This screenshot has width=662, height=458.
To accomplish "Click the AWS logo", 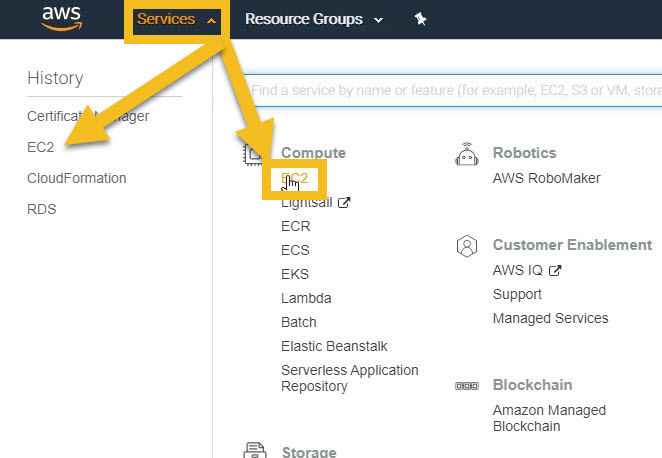I will [x=62, y=18].
